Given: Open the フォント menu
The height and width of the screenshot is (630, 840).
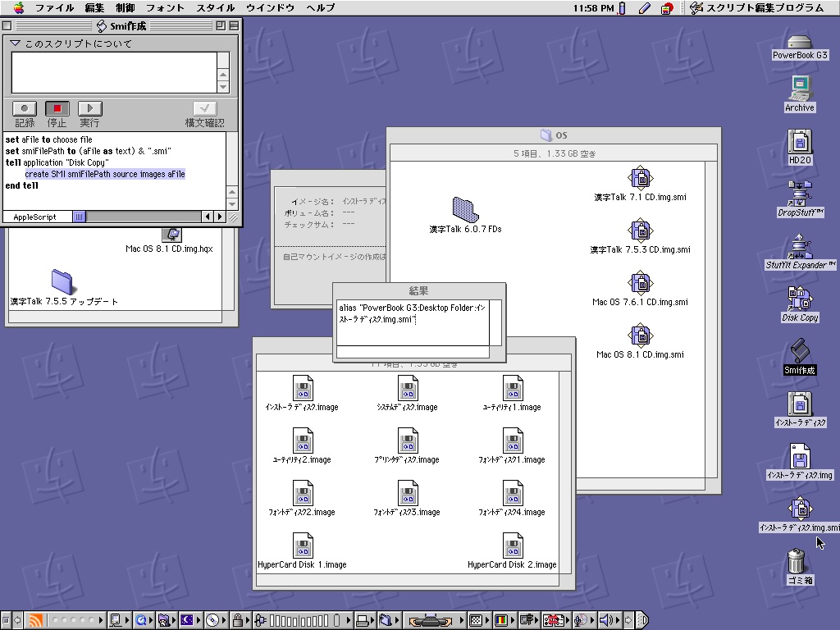Looking at the screenshot, I should click(165, 7).
